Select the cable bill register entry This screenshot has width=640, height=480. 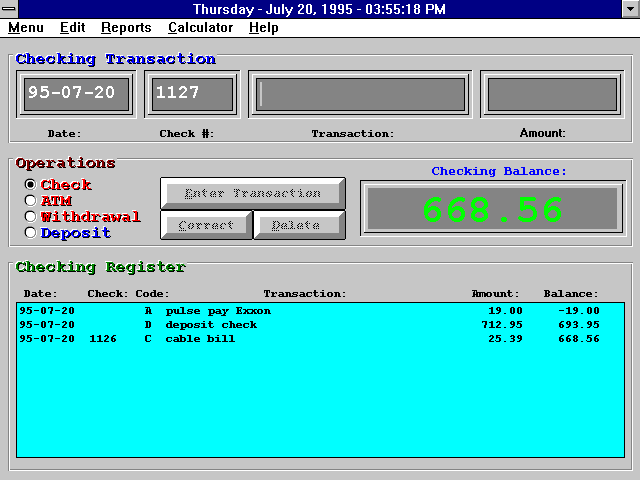[200, 339]
